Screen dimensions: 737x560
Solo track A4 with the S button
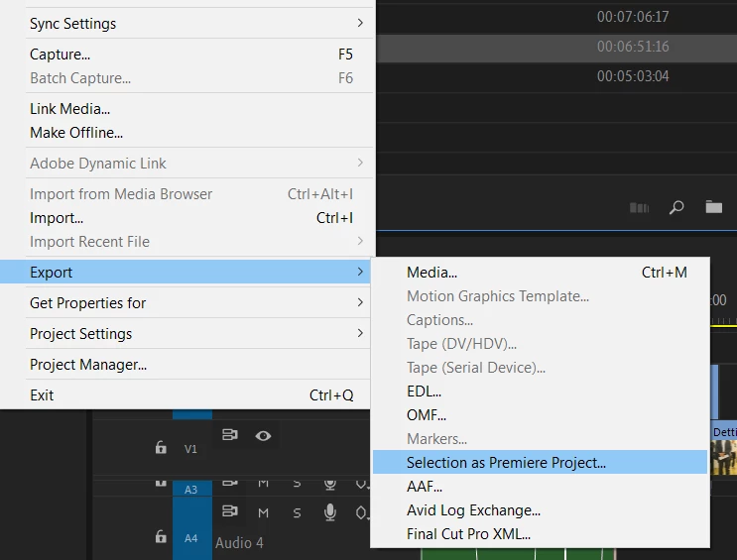(297, 512)
